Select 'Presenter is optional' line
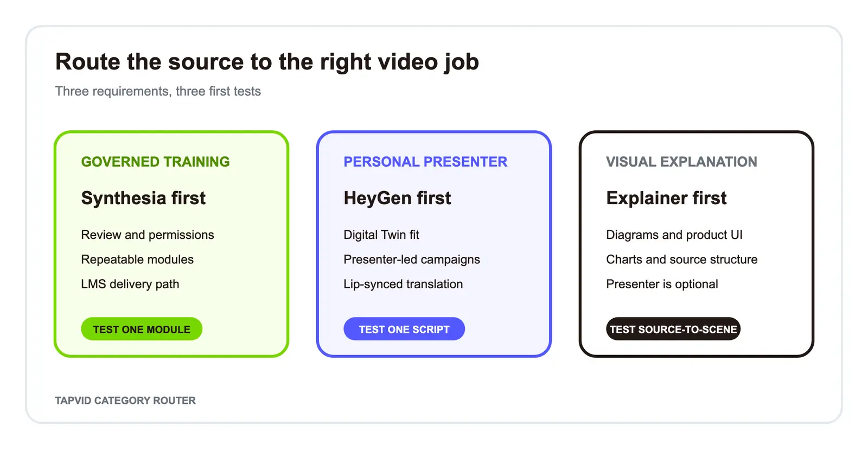 [x=662, y=284]
